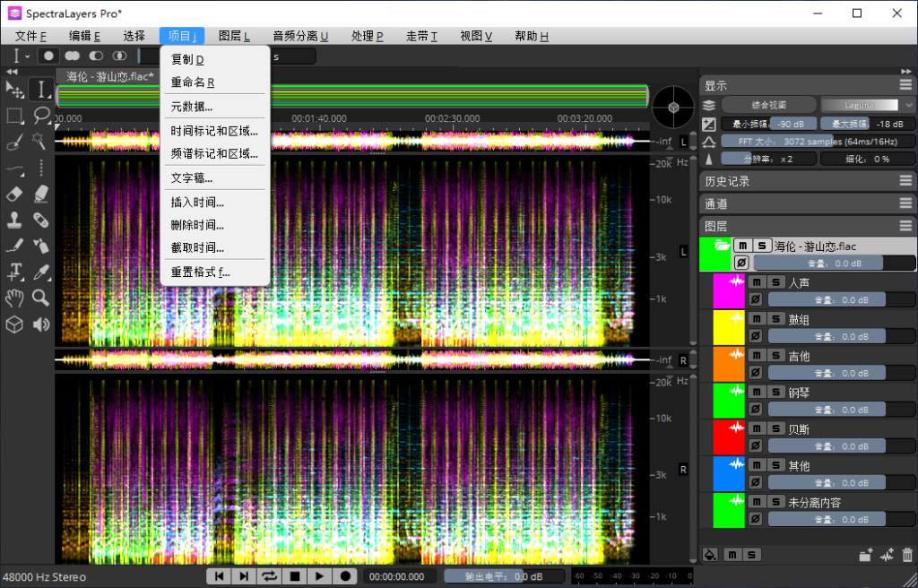The height and width of the screenshot is (588, 918).
Task: Select the Brush Selection tool
Action: coord(14,141)
